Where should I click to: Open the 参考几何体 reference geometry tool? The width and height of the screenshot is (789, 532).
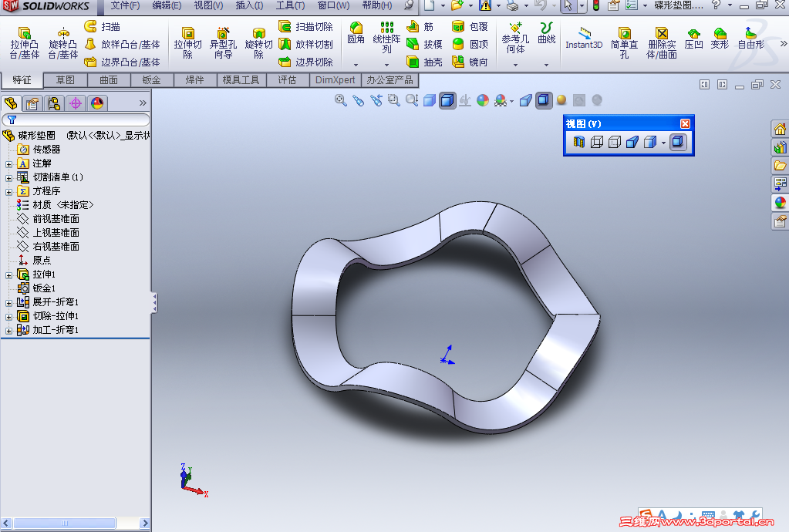[515, 38]
